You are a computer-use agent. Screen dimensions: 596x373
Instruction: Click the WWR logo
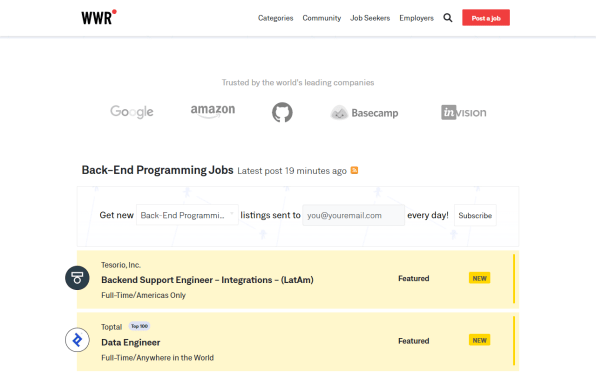99,17
